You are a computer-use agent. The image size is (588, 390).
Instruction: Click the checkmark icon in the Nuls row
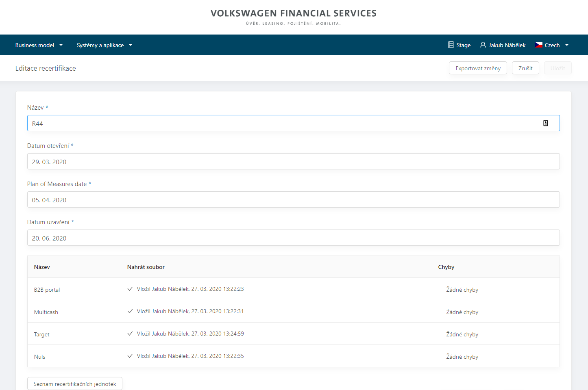click(130, 355)
